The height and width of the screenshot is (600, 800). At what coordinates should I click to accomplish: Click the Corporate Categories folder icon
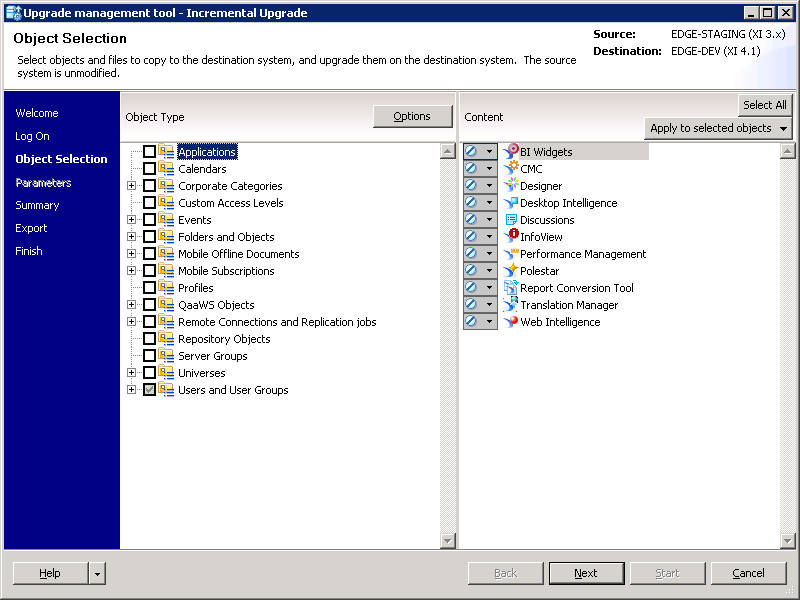click(x=166, y=186)
